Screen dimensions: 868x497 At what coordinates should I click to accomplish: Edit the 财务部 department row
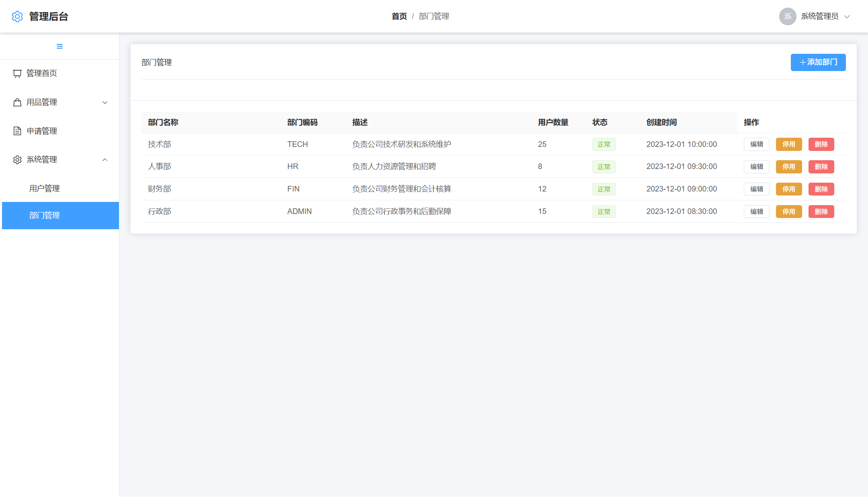pyautogui.click(x=756, y=189)
